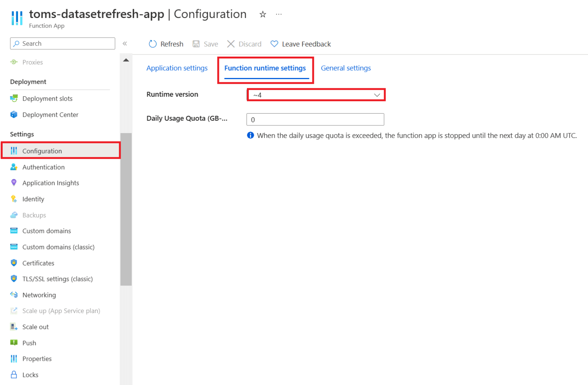Switch to the Application settings tab
This screenshot has height=385, width=588.
click(x=177, y=68)
